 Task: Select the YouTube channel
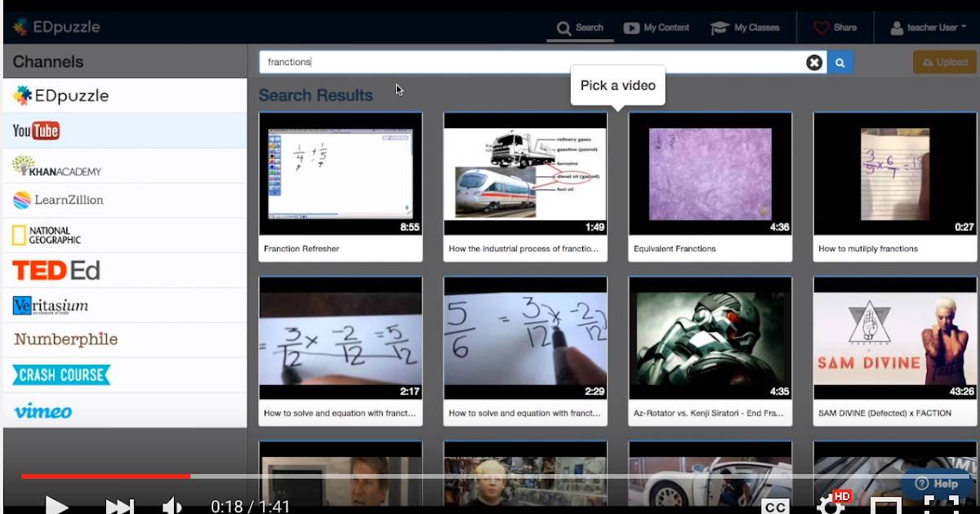point(125,131)
